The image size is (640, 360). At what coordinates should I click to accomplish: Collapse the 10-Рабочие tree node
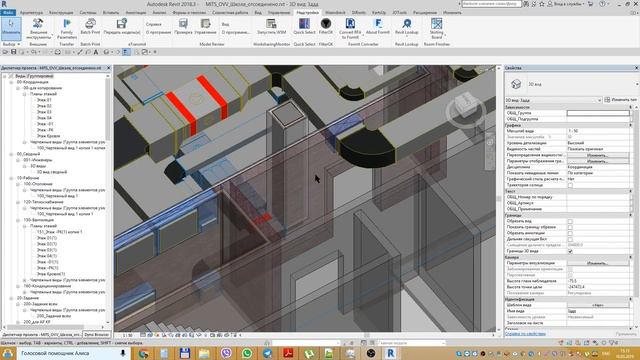(12, 178)
